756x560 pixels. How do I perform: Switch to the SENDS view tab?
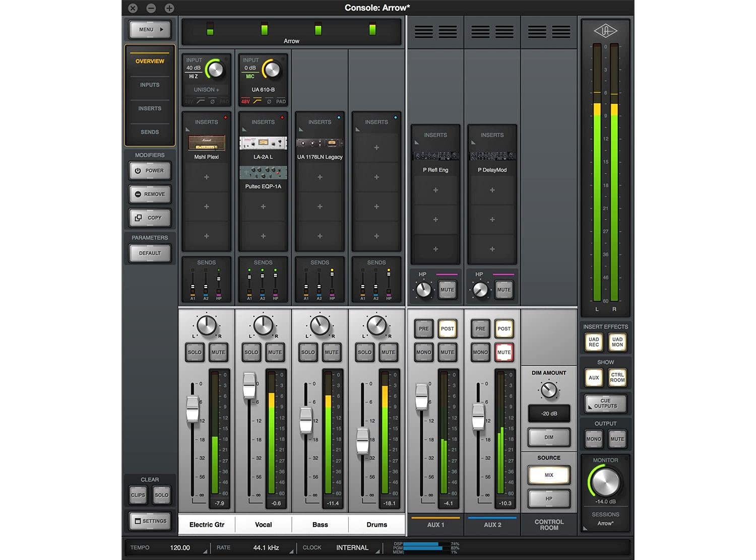150,132
